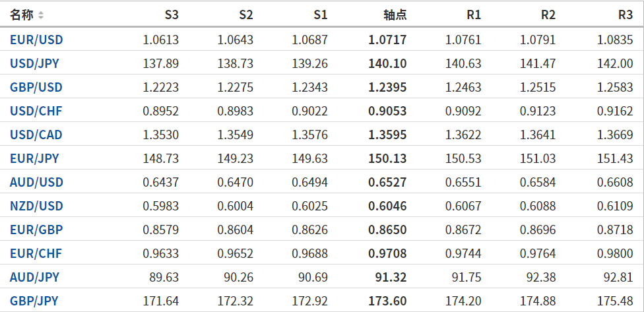644x312 pixels.
Task: Click the 名称 column header
Action: click(22, 15)
